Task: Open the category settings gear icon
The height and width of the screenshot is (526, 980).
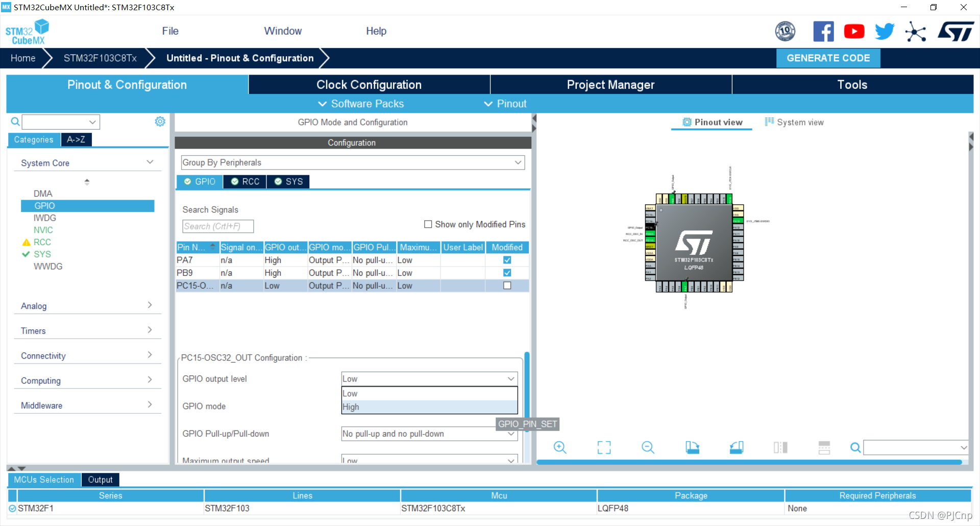Action: (160, 122)
